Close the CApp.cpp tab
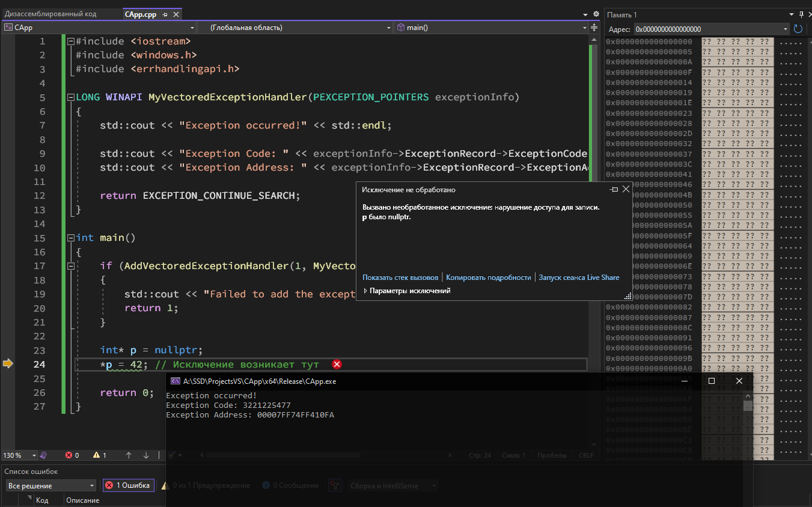The image size is (812, 507). coord(176,14)
